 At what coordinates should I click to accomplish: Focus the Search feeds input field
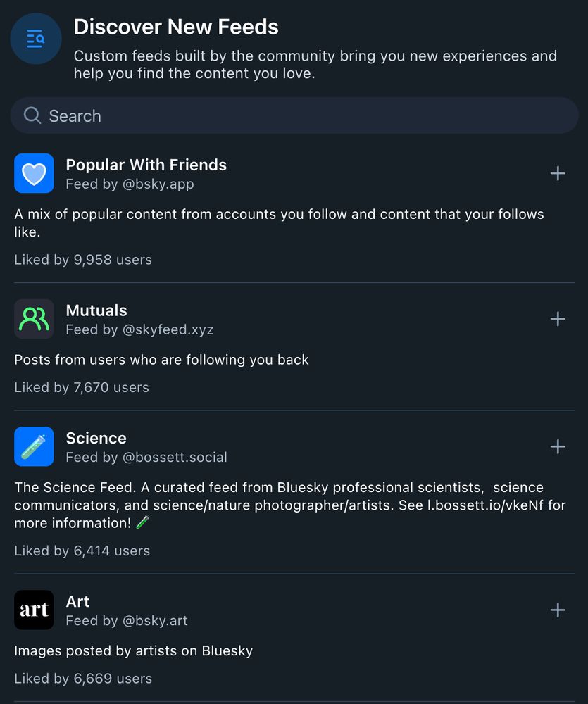coord(296,115)
